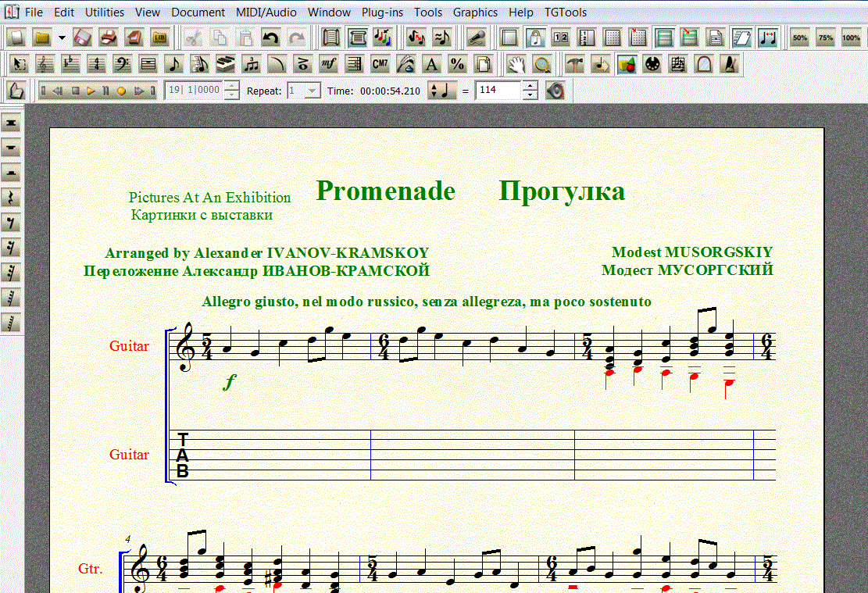Select the Staff tool treble clef icon
This screenshot has height=593, width=868.
click(x=45, y=64)
